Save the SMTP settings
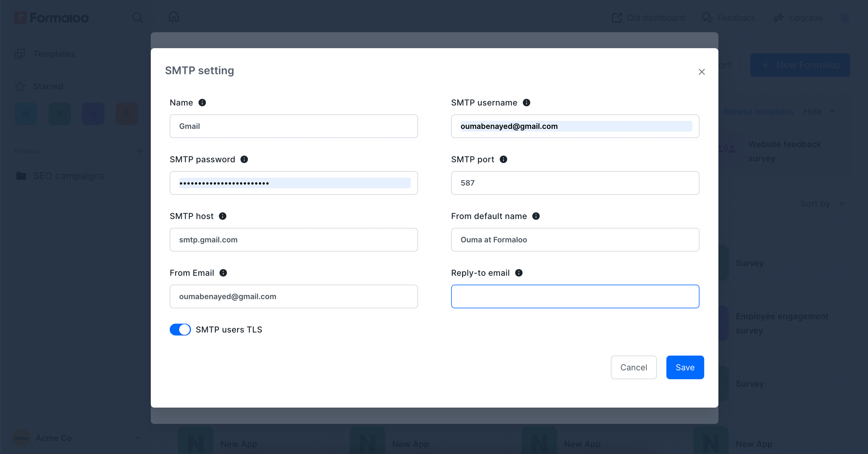Screen dimensions: 868x454 click(x=685, y=367)
